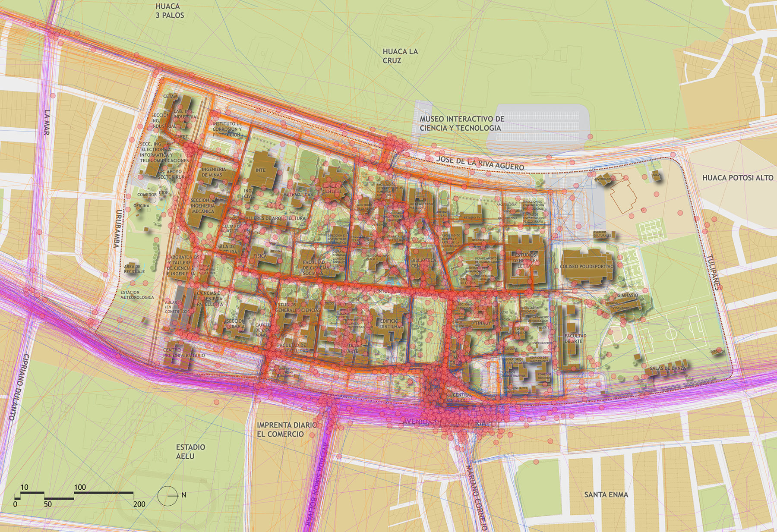
Task: Click the 'MATEMATICAS' building label
Action: coord(298,195)
